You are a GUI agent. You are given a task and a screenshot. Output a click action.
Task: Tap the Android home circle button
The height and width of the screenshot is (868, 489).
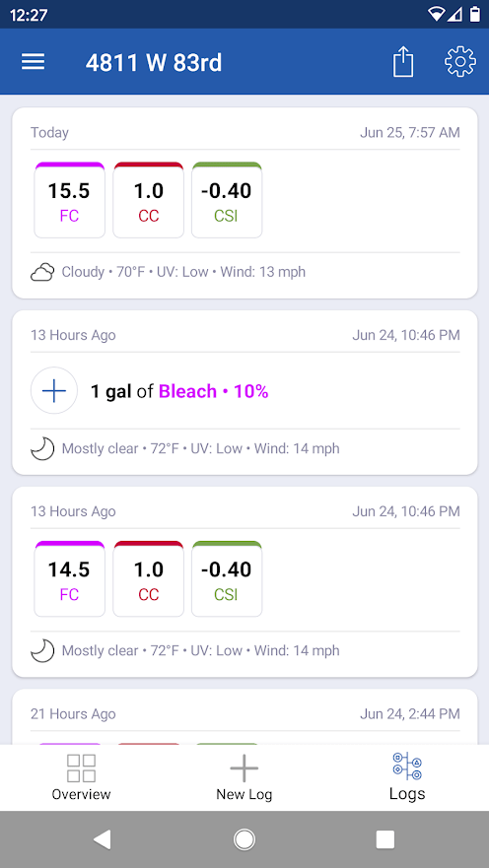(x=244, y=839)
